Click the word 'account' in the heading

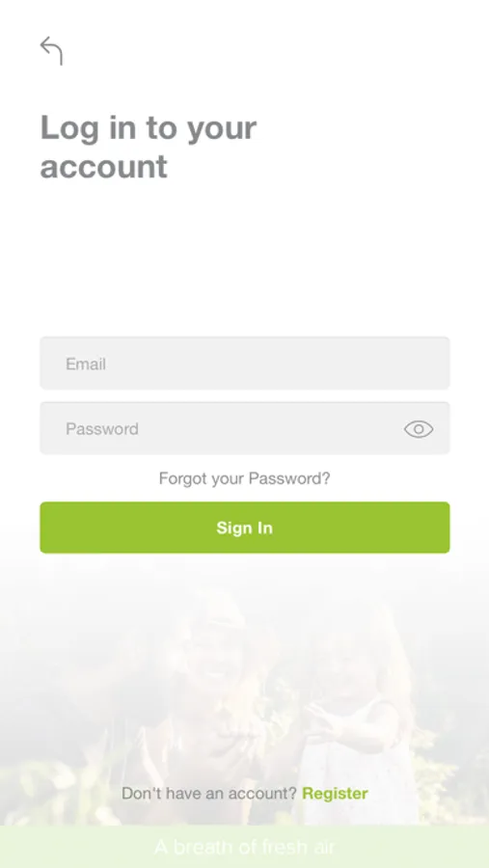click(x=104, y=166)
